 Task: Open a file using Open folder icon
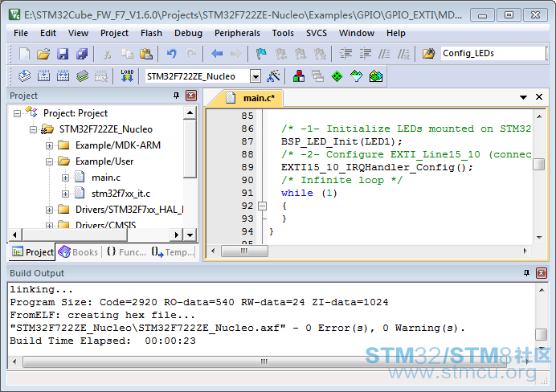point(43,54)
